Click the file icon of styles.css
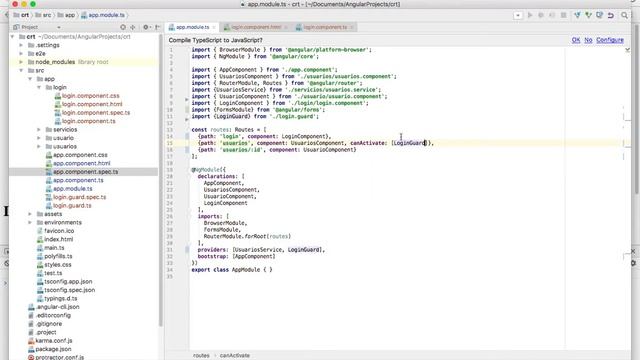The image size is (640, 360). [x=40, y=264]
